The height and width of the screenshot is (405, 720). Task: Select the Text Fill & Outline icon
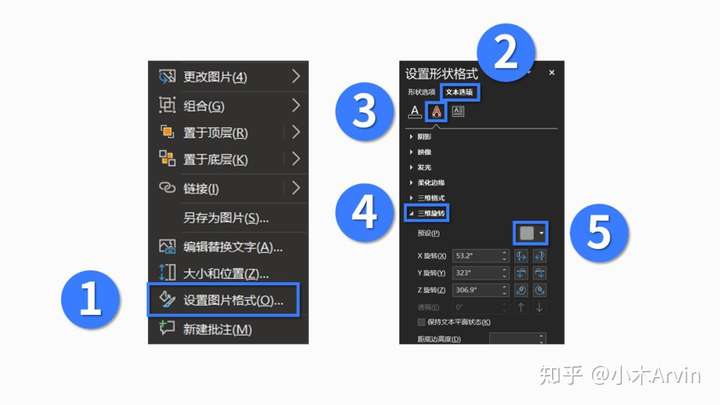pyautogui.click(x=415, y=112)
